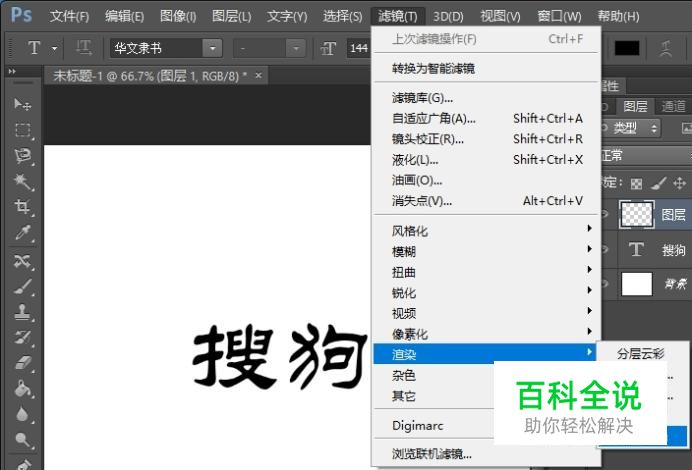Toggle visibility of background layer

(x=605, y=284)
